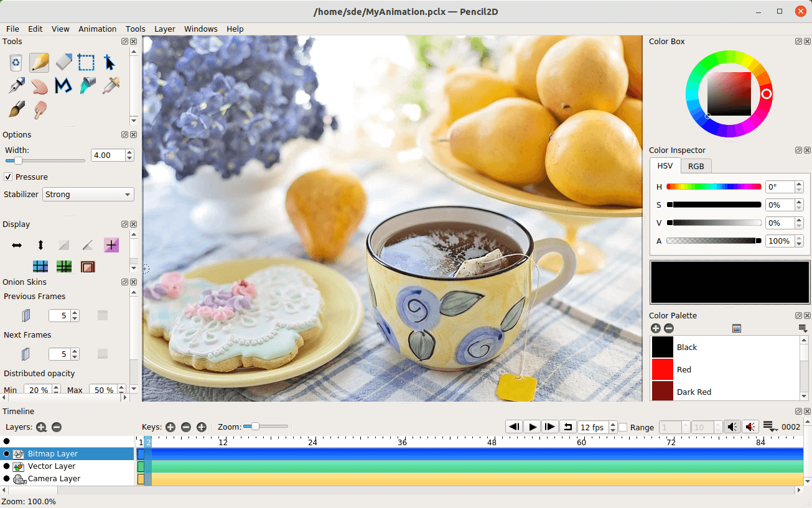Enable the playback Range checkbox
The width and height of the screenshot is (812, 508).
tap(623, 427)
